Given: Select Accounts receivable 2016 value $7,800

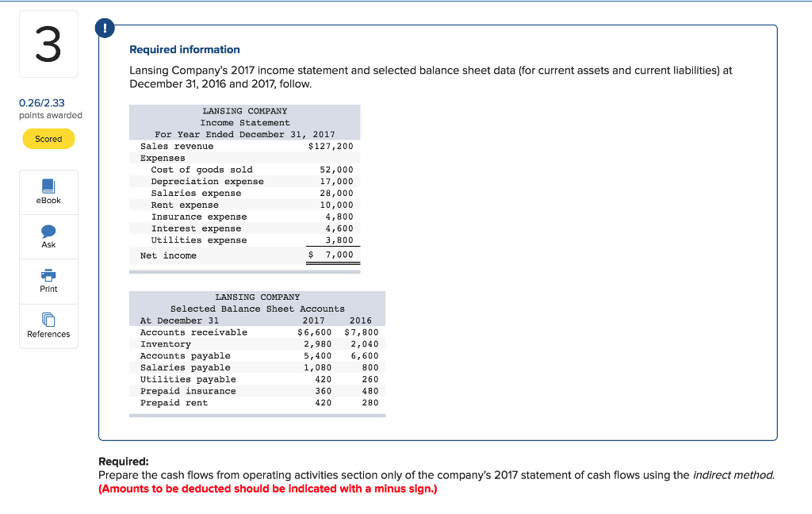Looking at the screenshot, I should tap(362, 332).
